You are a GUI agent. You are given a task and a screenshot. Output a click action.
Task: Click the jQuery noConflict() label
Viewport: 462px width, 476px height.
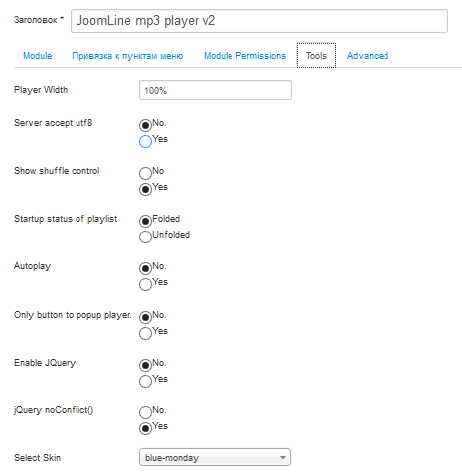click(54, 410)
